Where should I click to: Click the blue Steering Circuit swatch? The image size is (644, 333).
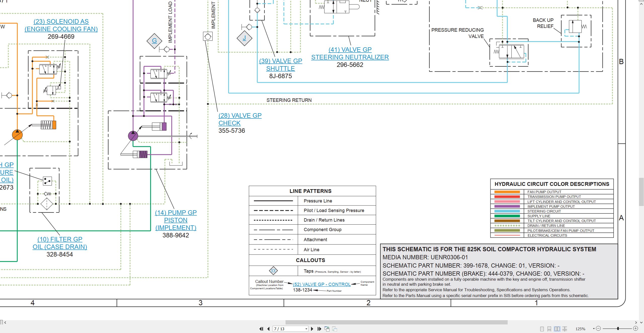tap(507, 211)
